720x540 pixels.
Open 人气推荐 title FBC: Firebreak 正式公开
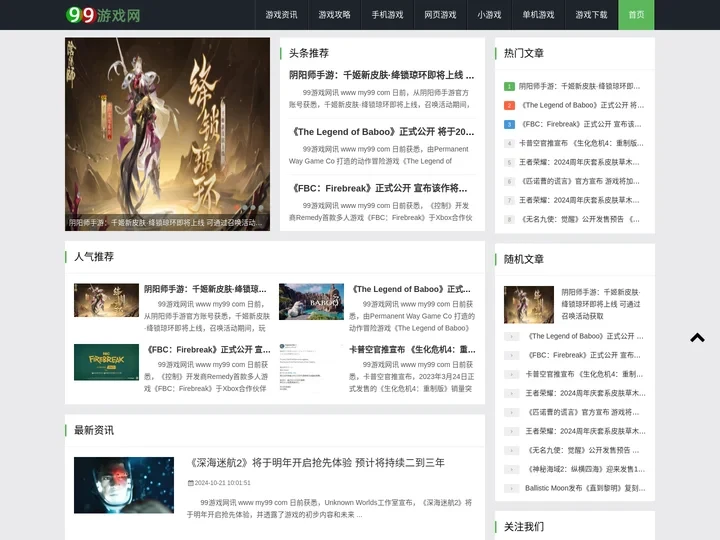coord(207,350)
